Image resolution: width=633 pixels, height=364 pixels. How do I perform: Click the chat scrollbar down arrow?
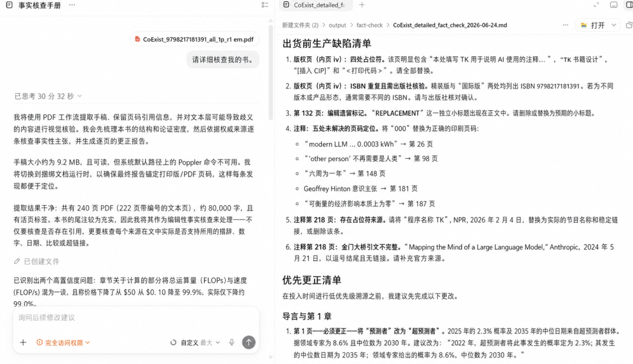coord(270,358)
